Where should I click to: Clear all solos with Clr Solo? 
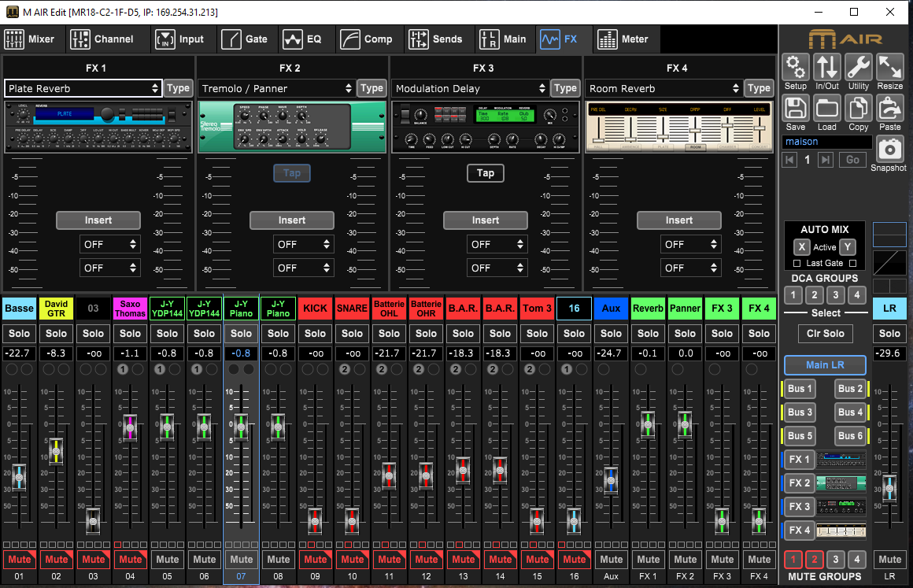pyautogui.click(x=825, y=334)
